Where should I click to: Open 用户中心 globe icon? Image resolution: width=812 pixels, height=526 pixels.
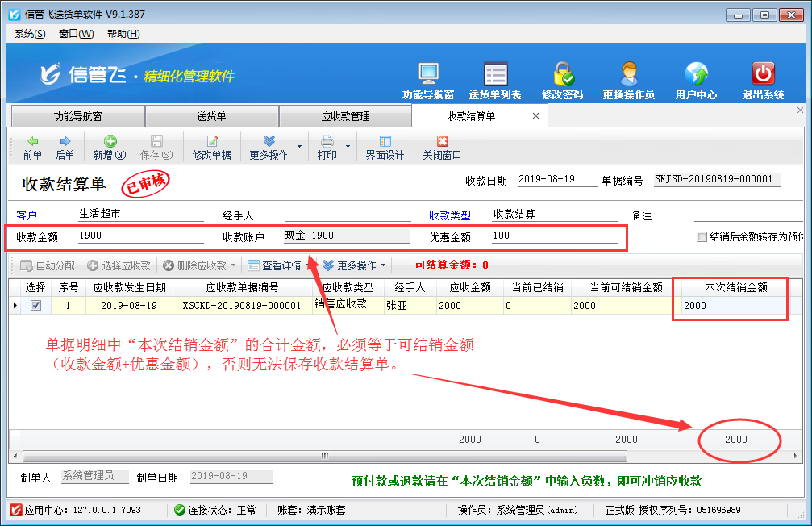coord(696,74)
